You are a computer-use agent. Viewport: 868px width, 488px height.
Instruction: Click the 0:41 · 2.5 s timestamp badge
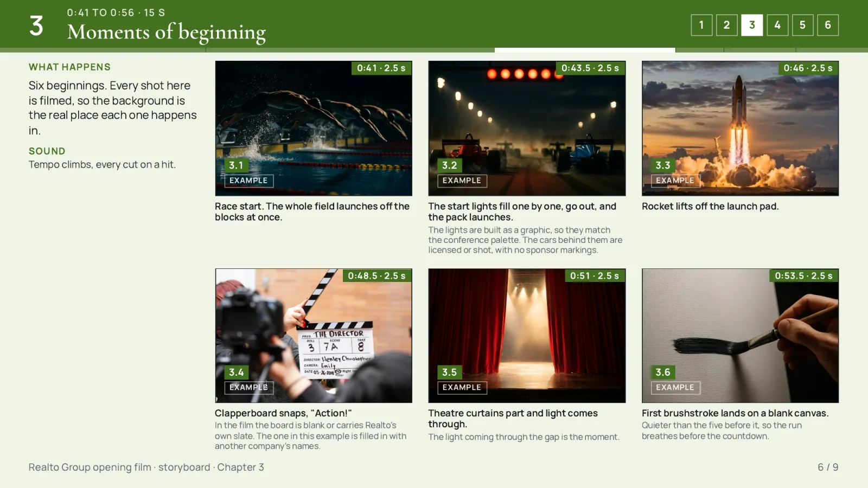pos(381,68)
